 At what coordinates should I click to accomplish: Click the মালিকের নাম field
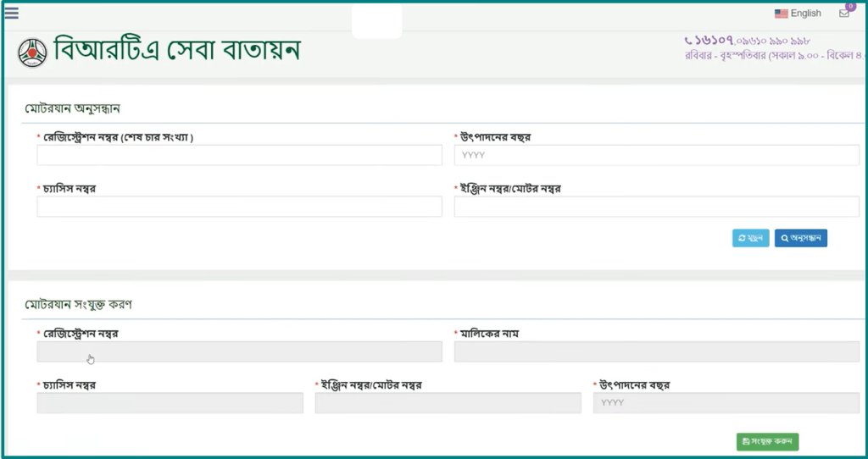click(657, 351)
